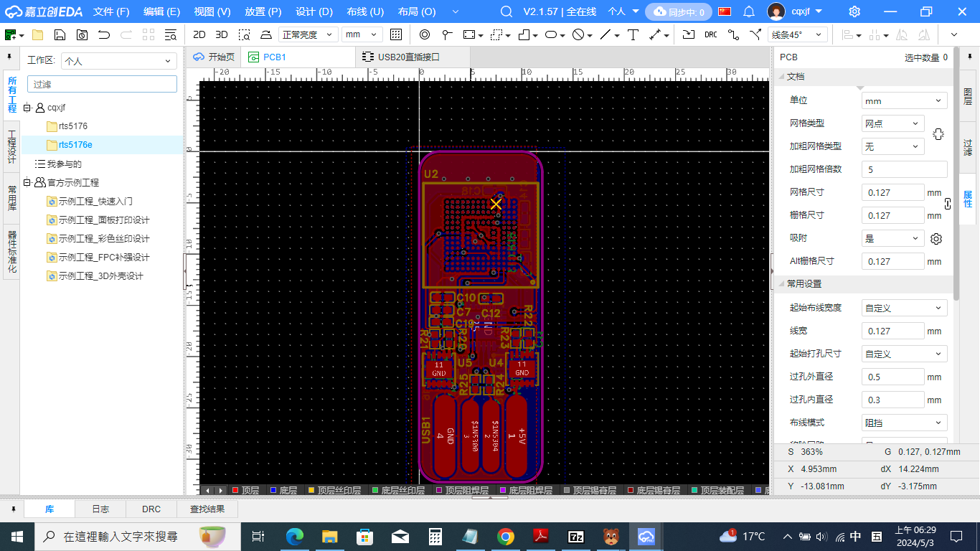The width and height of the screenshot is (980, 551).
Task: Click the Undo arrow in toolbar
Action: click(x=104, y=34)
